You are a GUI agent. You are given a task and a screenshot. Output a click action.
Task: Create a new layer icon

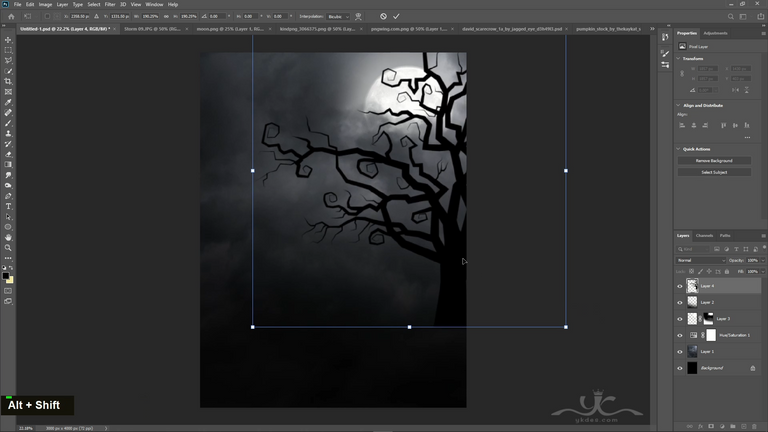point(744,427)
